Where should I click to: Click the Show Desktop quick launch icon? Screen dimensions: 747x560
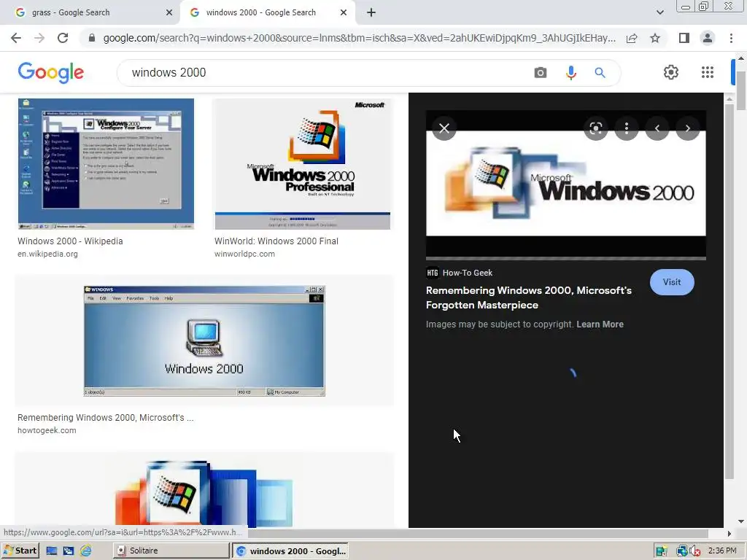coord(52,551)
